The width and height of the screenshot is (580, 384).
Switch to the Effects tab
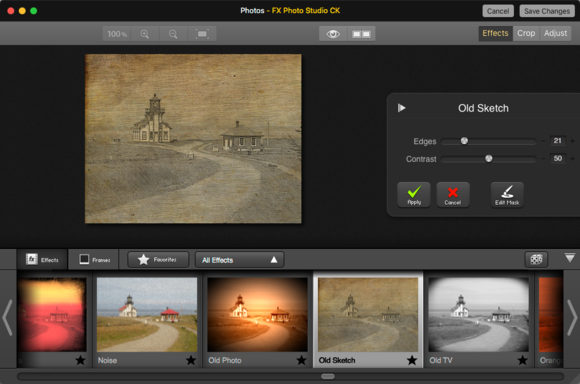495,33
